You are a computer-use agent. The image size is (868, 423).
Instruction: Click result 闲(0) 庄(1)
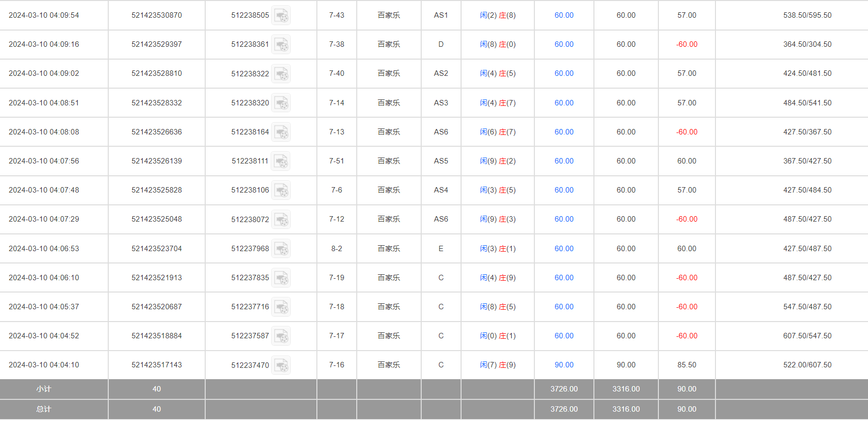[x=497, y=336]
